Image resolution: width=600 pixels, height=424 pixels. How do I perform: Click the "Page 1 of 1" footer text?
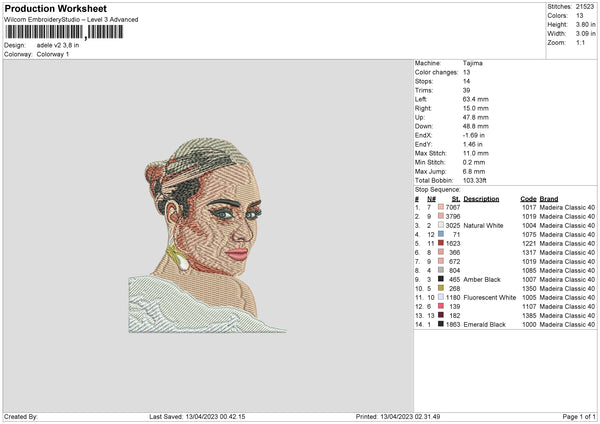point(579,416)
